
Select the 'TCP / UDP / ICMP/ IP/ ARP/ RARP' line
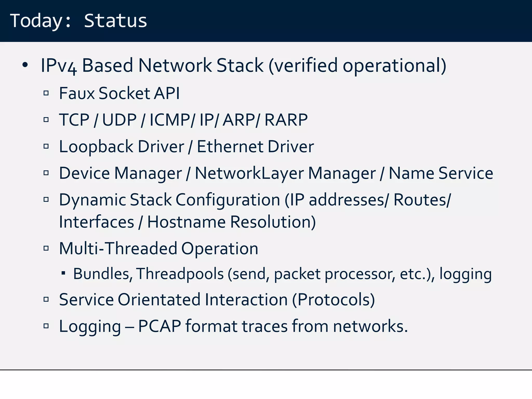tap(183, 120)
